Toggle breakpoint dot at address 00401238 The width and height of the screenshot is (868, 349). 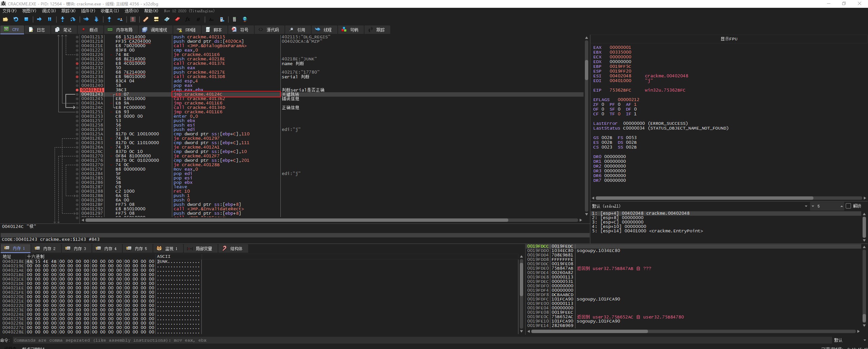pos(77,77)
